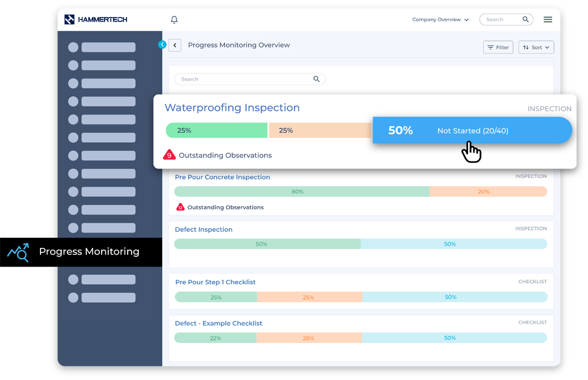Select Progress Monitoring in the sidebar
This screenshot has width=588, height=380.
point(89,252)
